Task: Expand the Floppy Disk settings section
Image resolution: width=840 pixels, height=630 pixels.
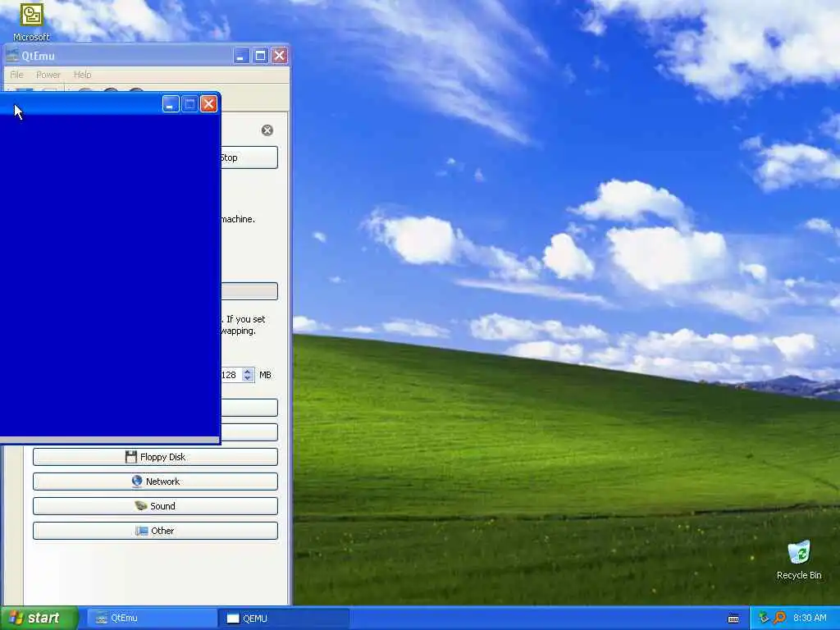Action: click(155, 457)
